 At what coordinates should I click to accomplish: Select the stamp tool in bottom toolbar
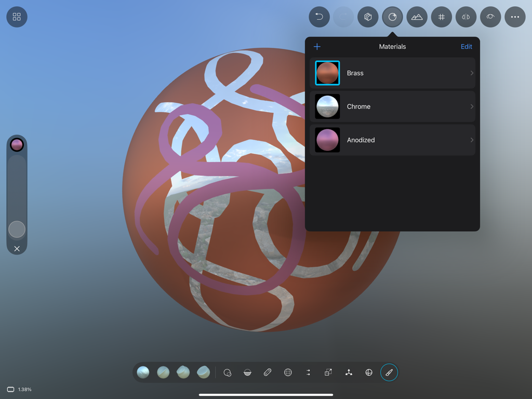click(x=228, y=372)
